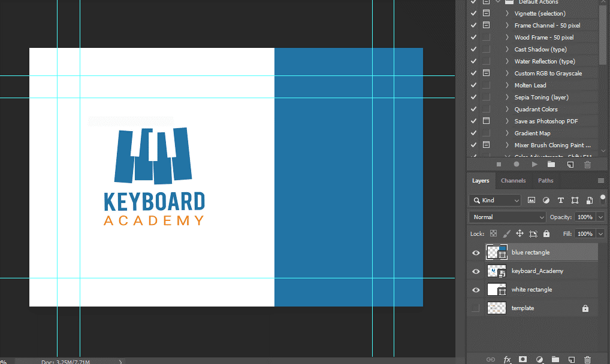Image resolution: width=610 pixels, height=364 pixels.
Task: Add a layer style with fx icon
Action: pos(507,359)
